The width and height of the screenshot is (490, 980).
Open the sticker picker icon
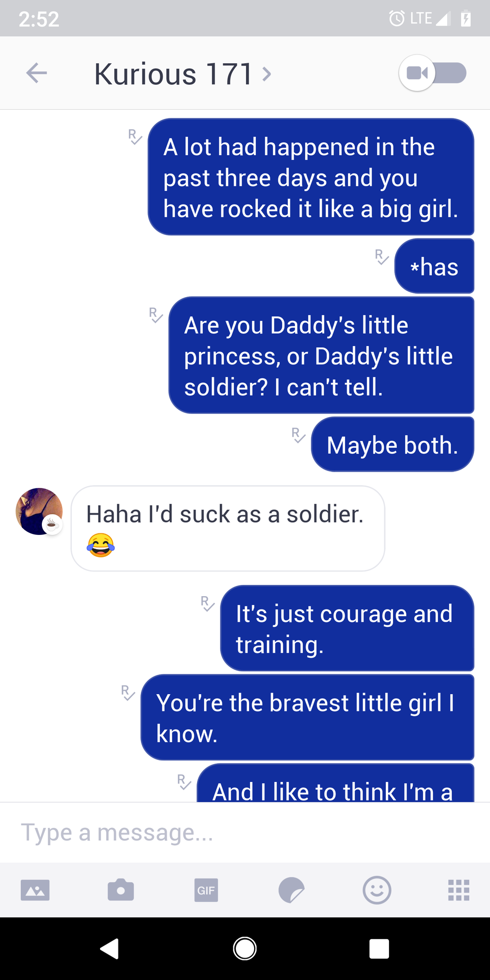(291, 890)
